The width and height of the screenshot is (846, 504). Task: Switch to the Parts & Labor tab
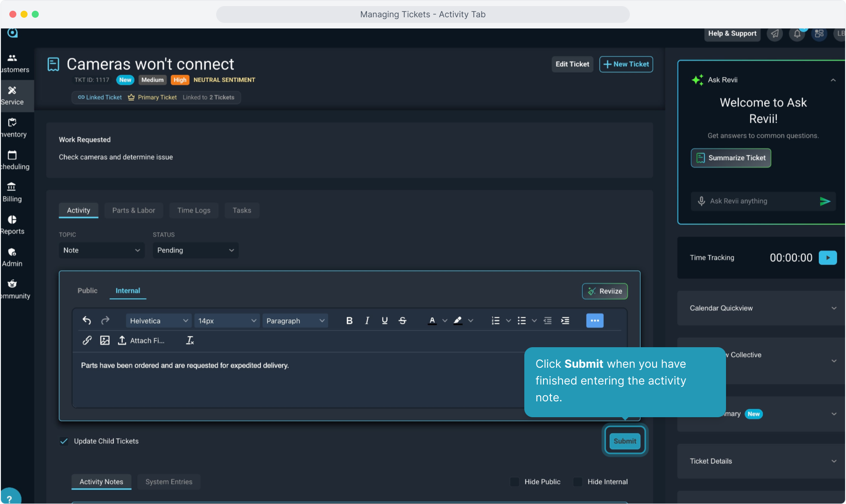point(134,210)
